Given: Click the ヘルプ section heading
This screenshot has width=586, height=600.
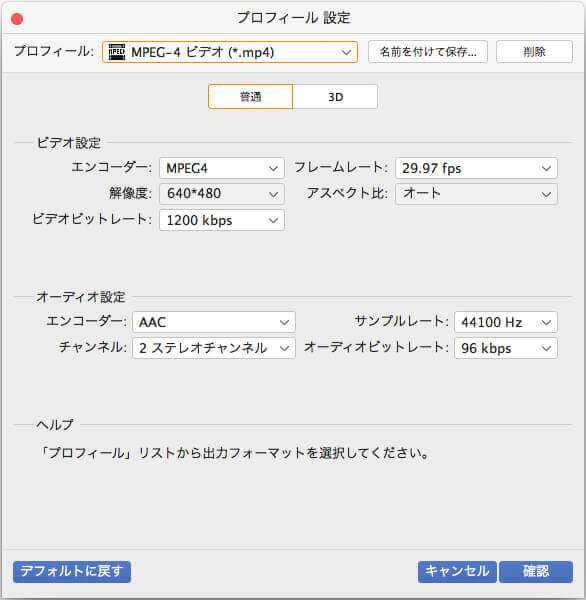Looking at the screenshot, I should point(55,425).
